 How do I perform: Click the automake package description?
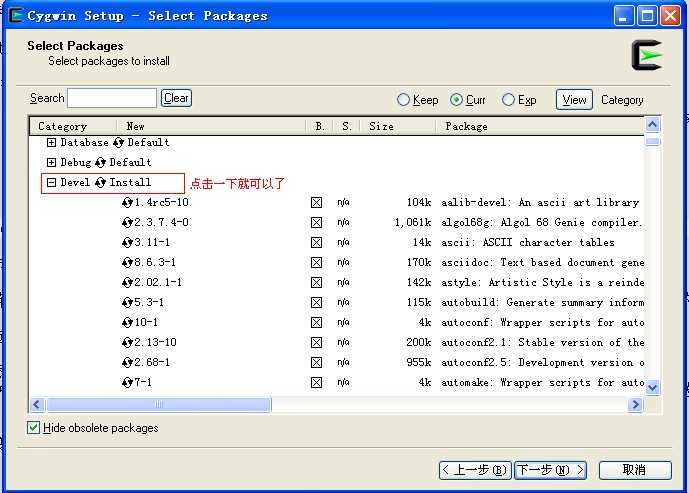(543, 383)
